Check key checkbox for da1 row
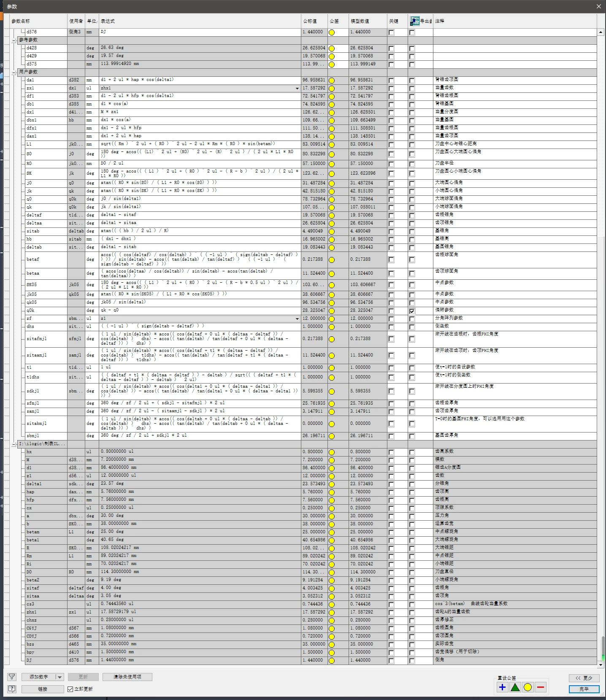606x700 pixels. [391, 81]
